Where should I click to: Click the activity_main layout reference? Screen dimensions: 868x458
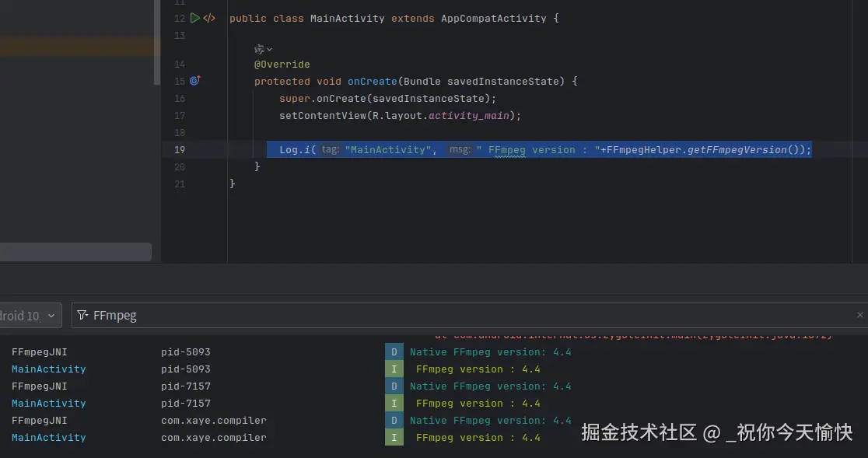tap(468, 116)
